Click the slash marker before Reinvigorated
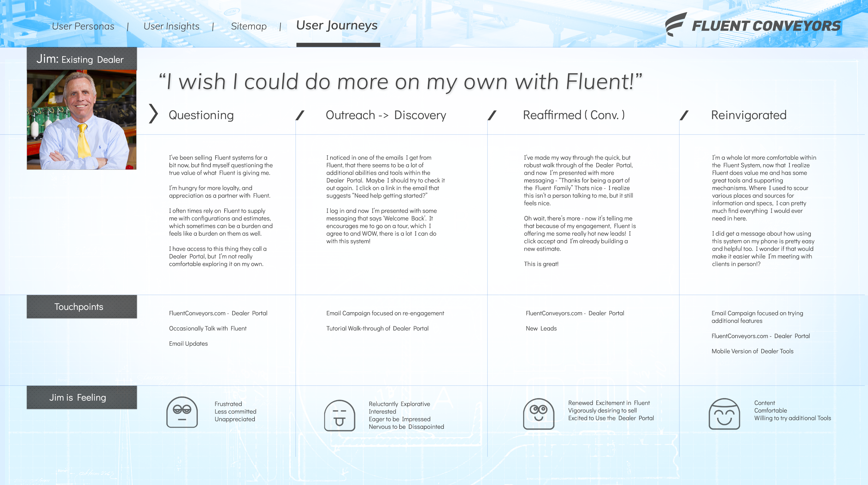Viewport: 868px width, 485px height. tap(684, 115)
